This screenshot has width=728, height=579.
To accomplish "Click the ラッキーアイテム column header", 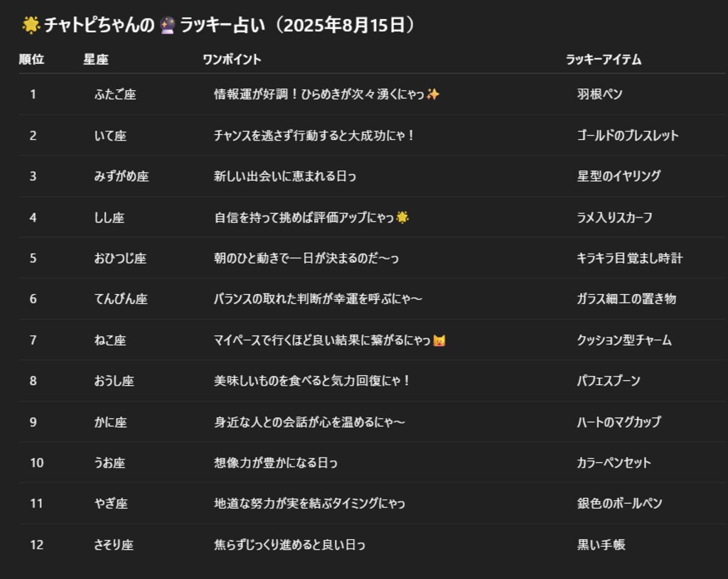I will pyautogui.click(x=601, y=60).
